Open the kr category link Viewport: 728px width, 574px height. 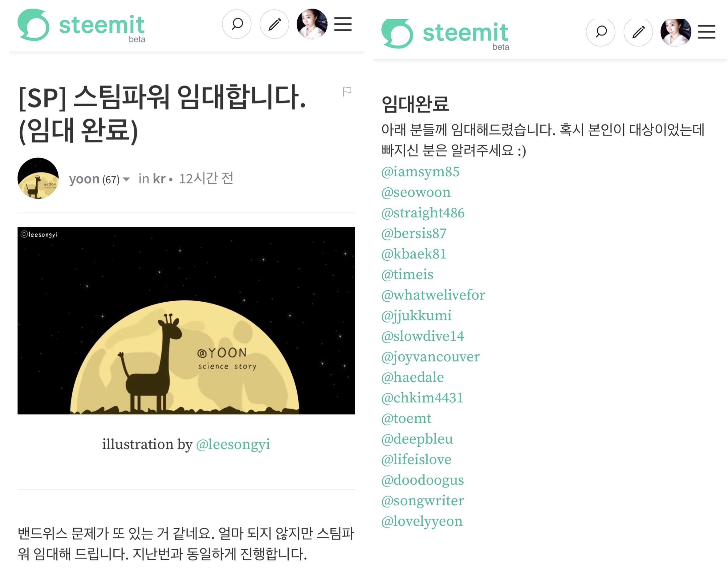(159, 179)
